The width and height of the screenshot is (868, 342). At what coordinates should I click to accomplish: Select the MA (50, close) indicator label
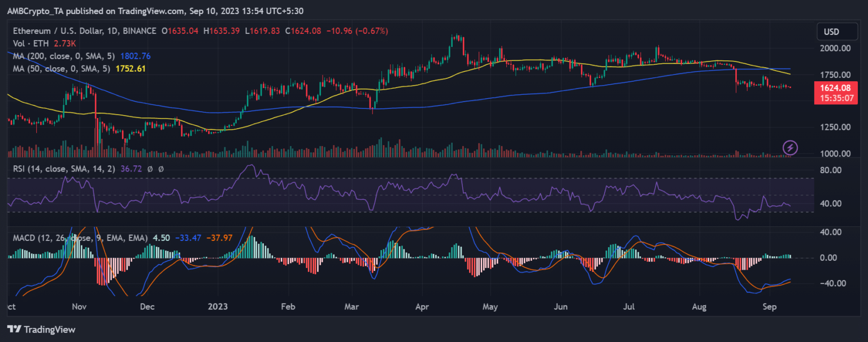pos(62,69)
